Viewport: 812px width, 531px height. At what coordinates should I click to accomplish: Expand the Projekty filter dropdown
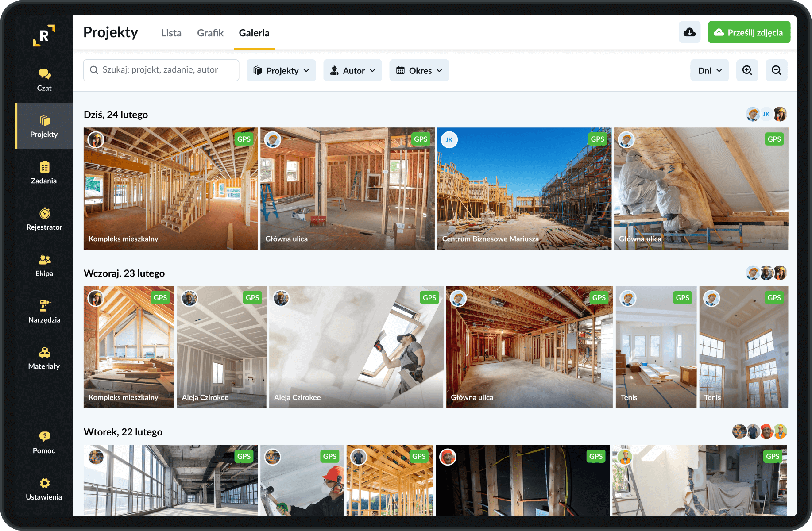click(x=281, y=70)
